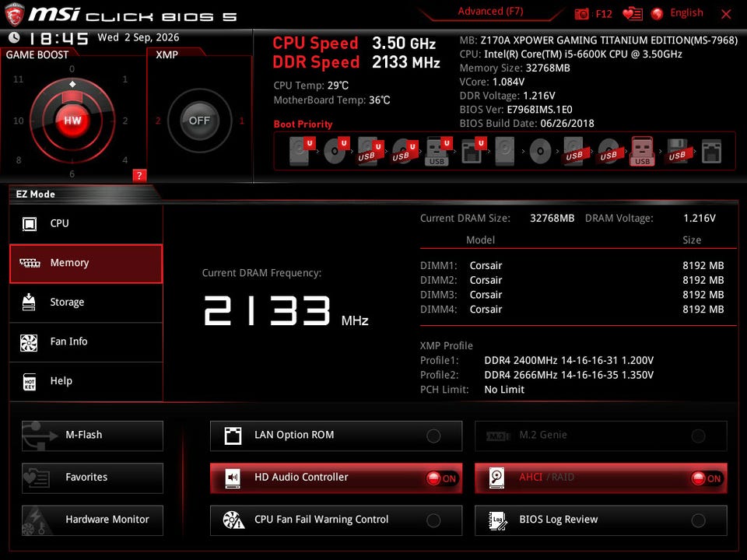The width and height of the screenshot is (747, 560).
Task: Click the date Wed 2 Sep, 2026
Action: (139, 37)
